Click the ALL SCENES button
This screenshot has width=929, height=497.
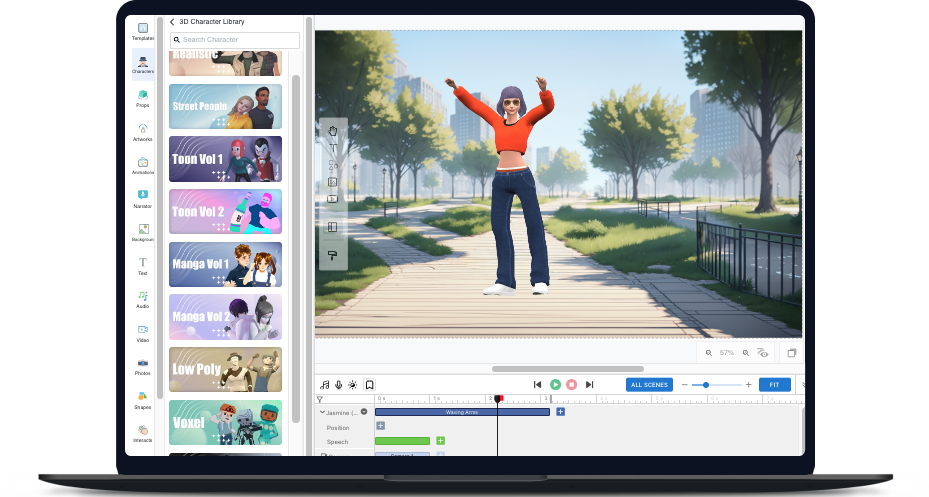pos(649,384)
